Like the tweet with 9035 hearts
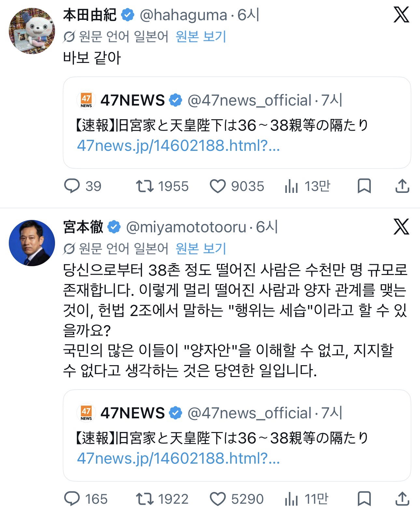The height and width of the screenshot is (520, 420). pyautogui.click(x=237, y=186)
